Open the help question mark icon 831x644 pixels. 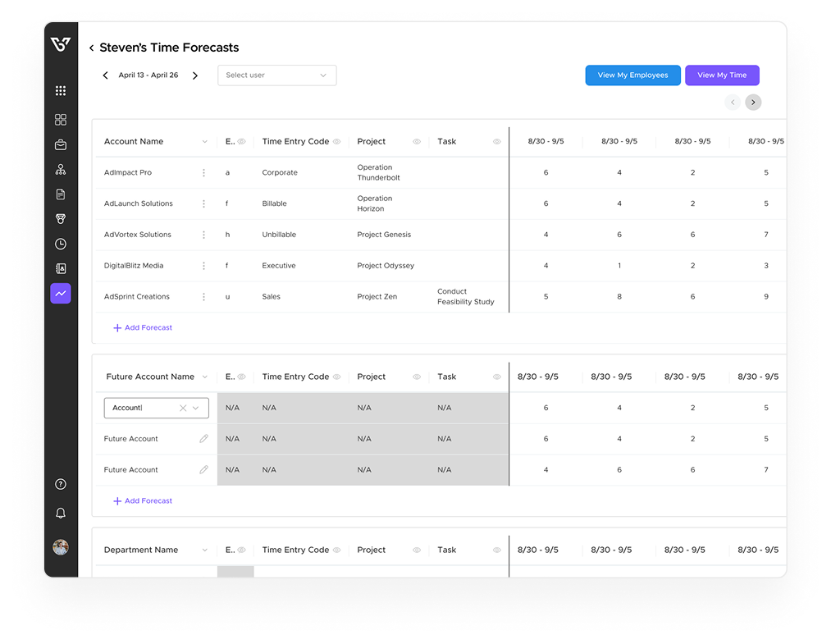click(61, 485)
